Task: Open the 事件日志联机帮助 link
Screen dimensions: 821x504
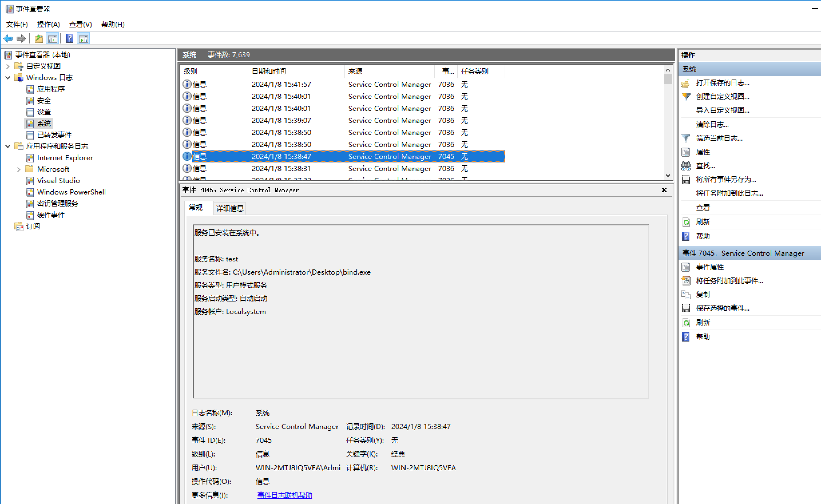Action: point(285,495)
